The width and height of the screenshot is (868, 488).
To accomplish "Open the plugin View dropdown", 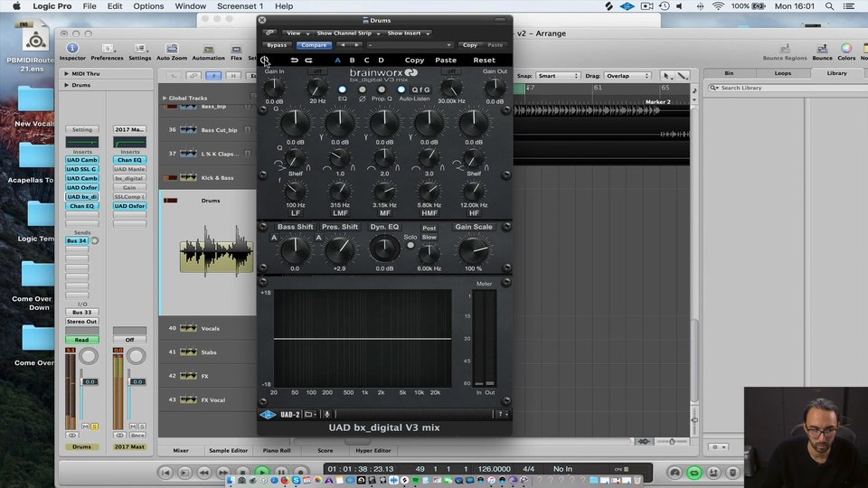I will tap(297, 33).
